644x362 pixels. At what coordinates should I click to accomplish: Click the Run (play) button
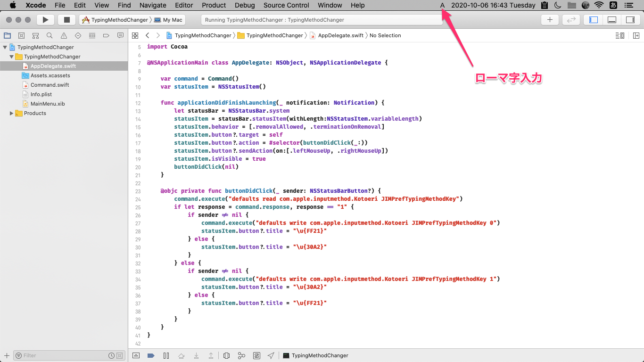45,20
